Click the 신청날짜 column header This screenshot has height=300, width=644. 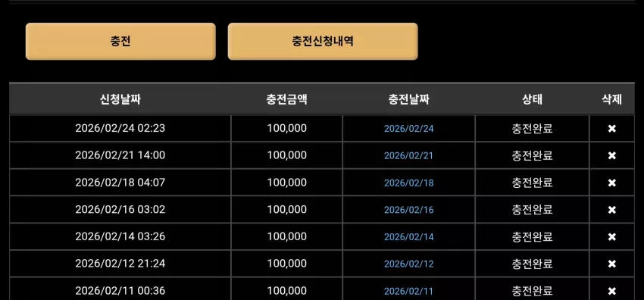120,99
